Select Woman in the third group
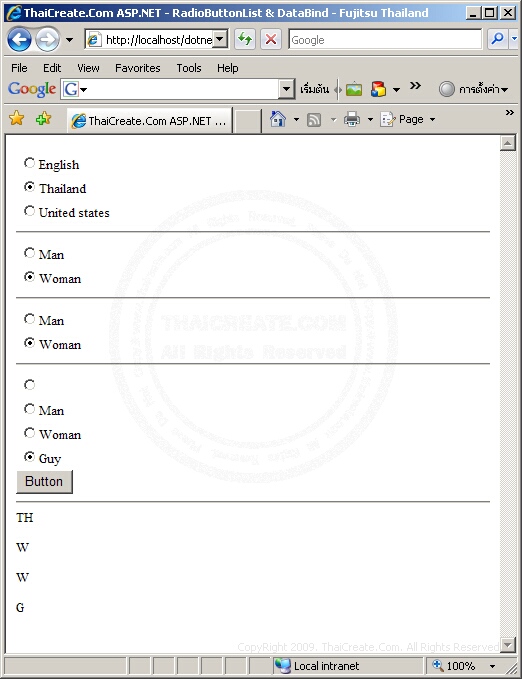Viewport: 522px width, 679px height. click(29, 343)
